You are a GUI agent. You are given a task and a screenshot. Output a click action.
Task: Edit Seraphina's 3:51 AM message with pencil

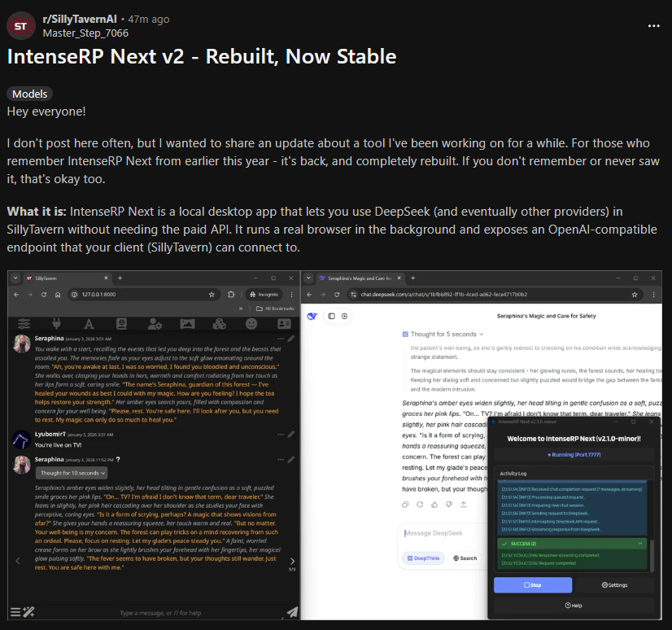pos(291,339)
